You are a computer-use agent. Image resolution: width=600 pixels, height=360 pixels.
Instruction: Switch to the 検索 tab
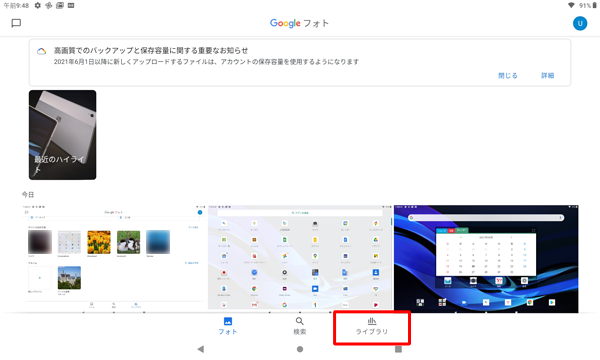pos(300,326)
